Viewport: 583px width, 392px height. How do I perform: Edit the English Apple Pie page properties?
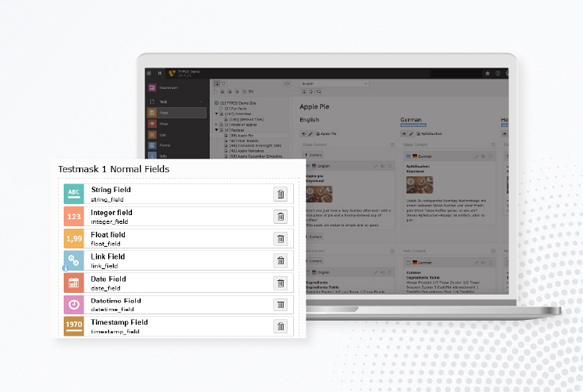[x=310, y=134]
